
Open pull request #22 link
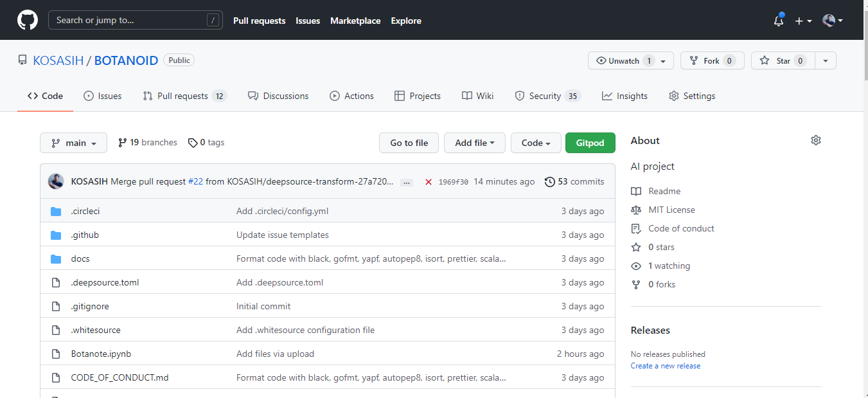coord(196,182)
